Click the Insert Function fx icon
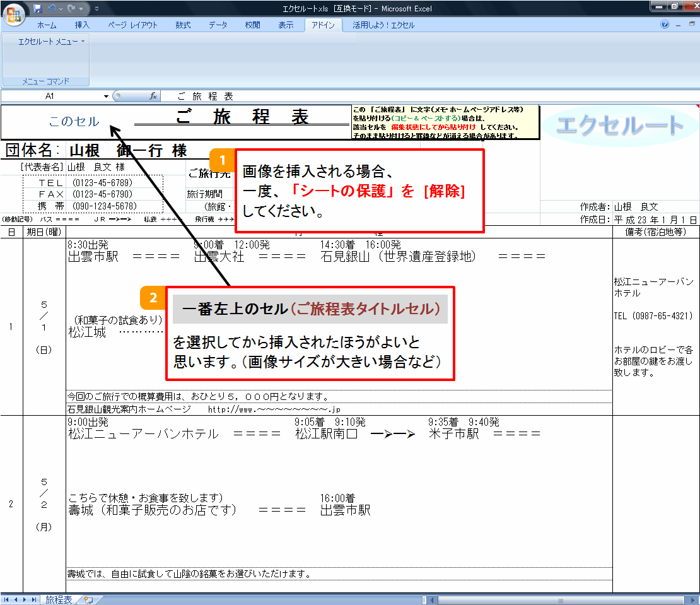 153,96
